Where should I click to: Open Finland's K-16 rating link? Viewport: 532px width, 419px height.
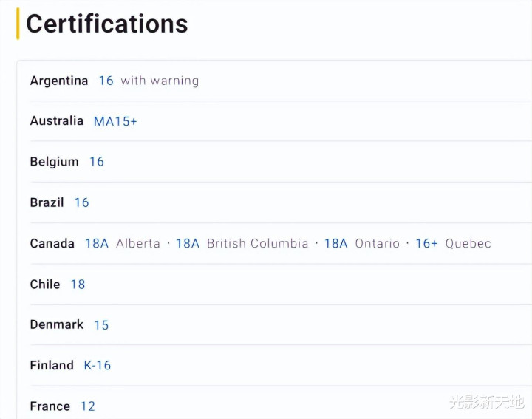point(98,365)
